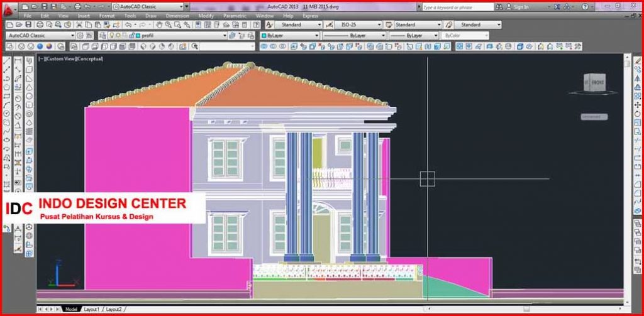Screen dimensions: 644x316
Task: Open the File menu
Action: (28, 16)
